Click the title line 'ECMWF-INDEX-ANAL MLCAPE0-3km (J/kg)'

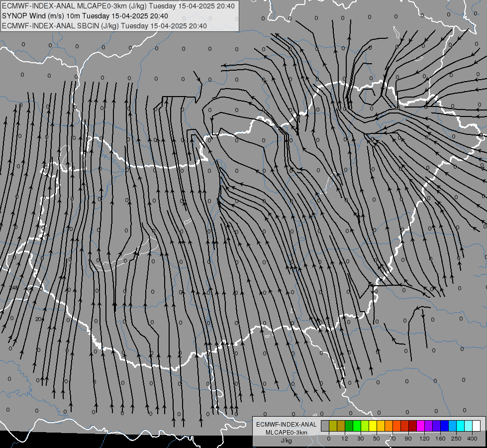[74, 6]
